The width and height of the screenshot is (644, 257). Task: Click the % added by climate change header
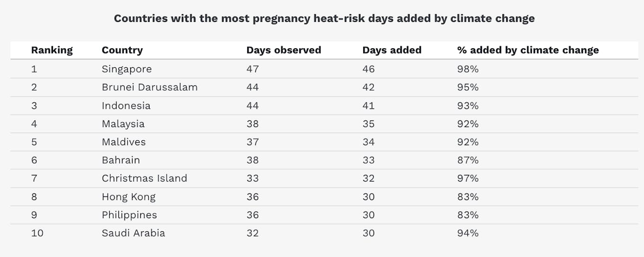[x=528, y=50]
